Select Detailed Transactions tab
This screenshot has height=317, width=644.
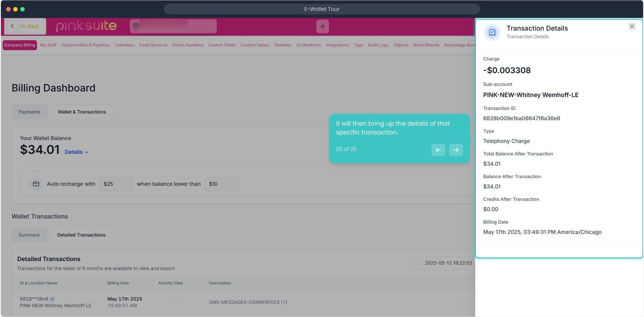[81, 235]
